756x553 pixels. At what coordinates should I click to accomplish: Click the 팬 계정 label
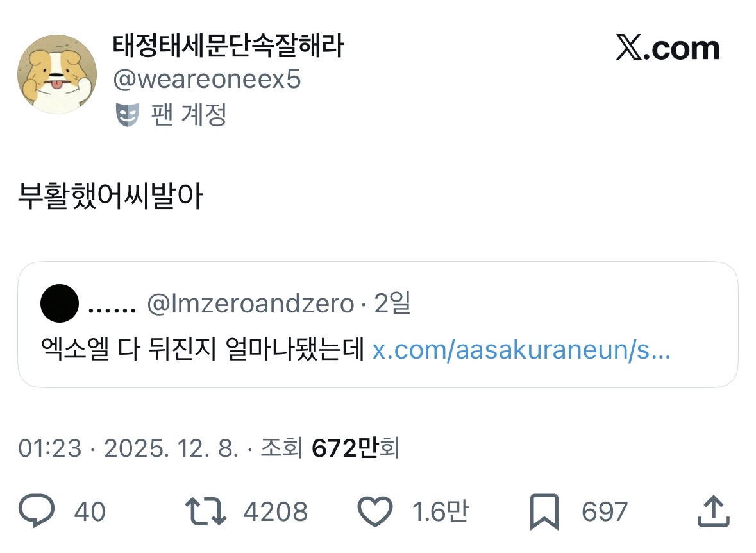pos(189,115)
